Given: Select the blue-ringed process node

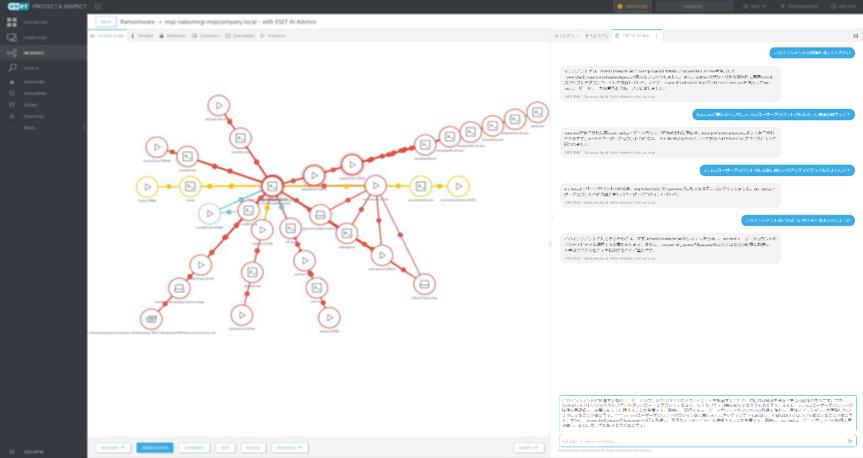Looking at the screenshot, I should [x=209, y=213].
